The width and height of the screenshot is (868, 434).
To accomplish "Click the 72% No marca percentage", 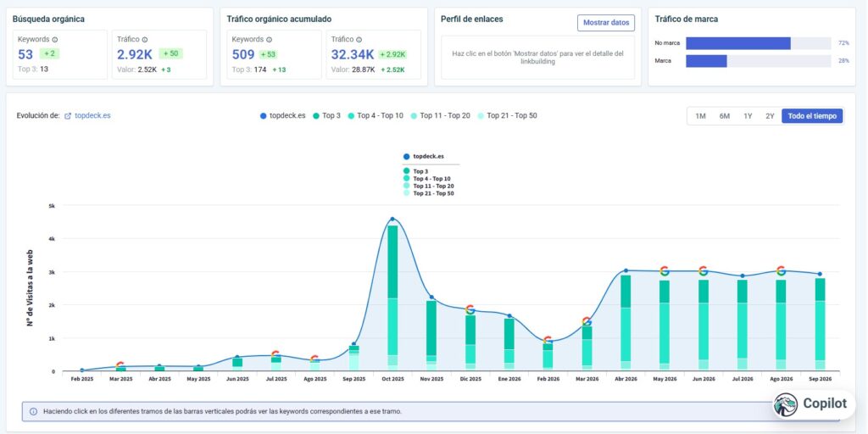I will [843, 43].
